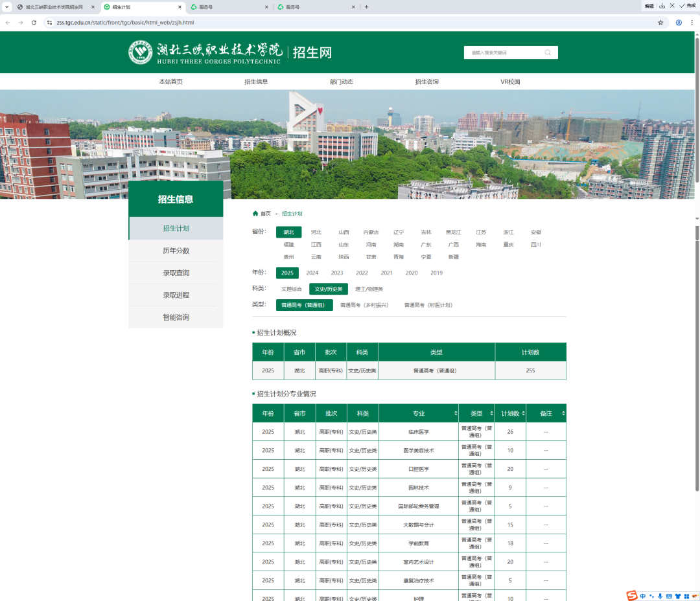Bookmark this page with the star icon
Screen dimensions: 700x601
(660, 22)
